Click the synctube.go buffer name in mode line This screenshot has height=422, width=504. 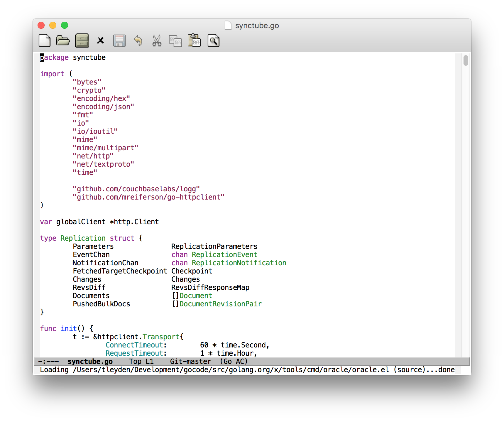pos(90,362)
